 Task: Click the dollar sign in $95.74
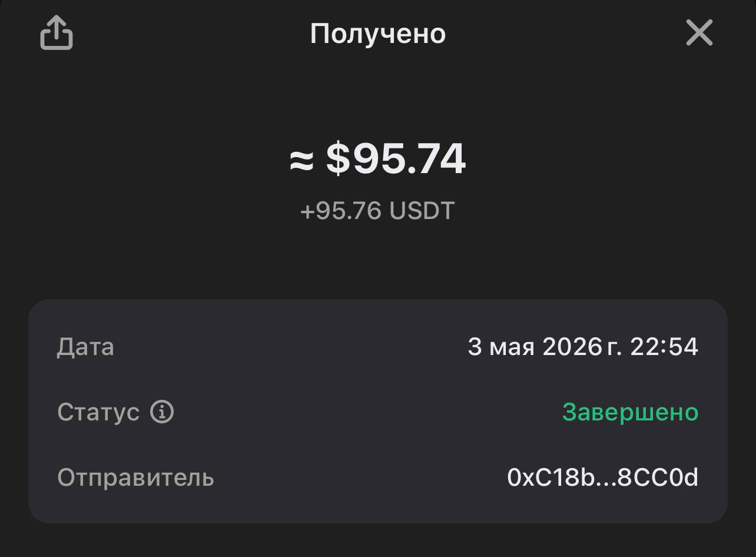tap(338, 159)
